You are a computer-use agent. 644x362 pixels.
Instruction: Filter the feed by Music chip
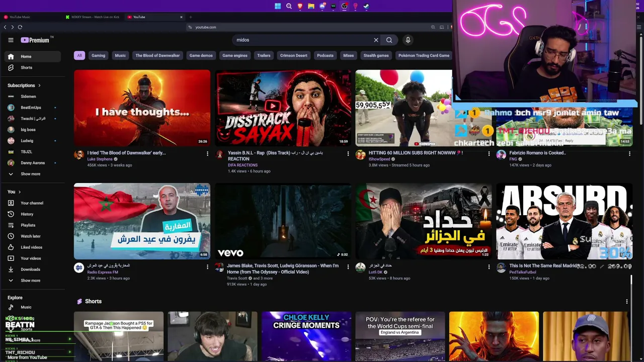pos(120,55)
